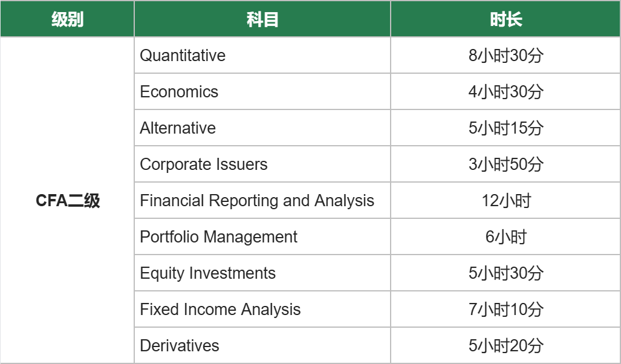Click the 6小时 duration cell
Viewport: 621px width, 364px height.
[x=506, y=237]
